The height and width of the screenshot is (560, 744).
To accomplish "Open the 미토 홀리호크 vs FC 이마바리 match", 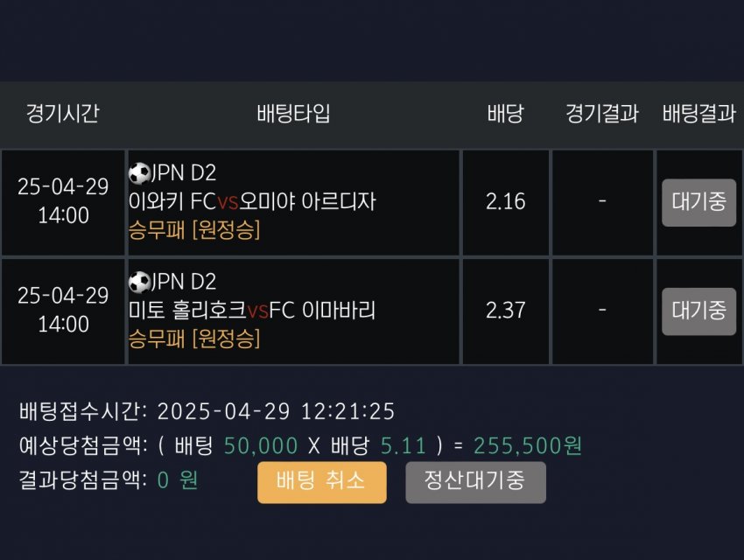I will pos(252,310).
